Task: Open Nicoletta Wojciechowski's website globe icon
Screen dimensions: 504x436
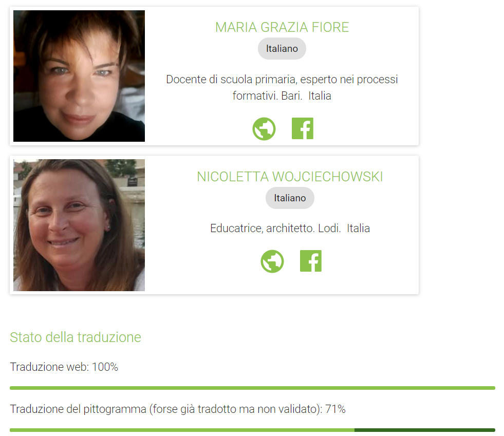Action: [272, 261]
